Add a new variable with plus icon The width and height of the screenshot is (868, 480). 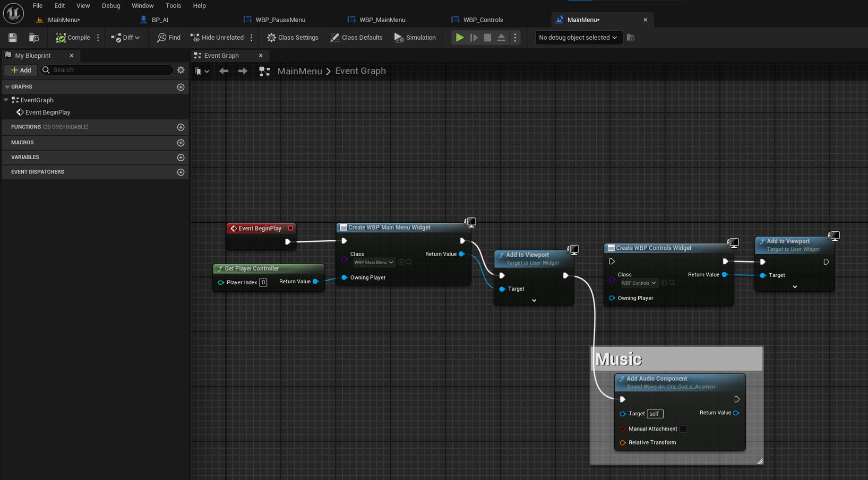181,158
